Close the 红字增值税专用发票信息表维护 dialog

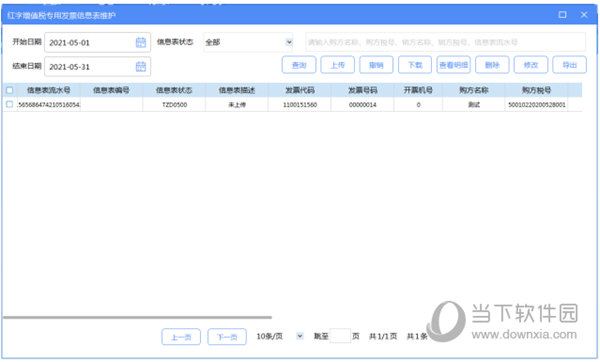click(x=584, y=15)
